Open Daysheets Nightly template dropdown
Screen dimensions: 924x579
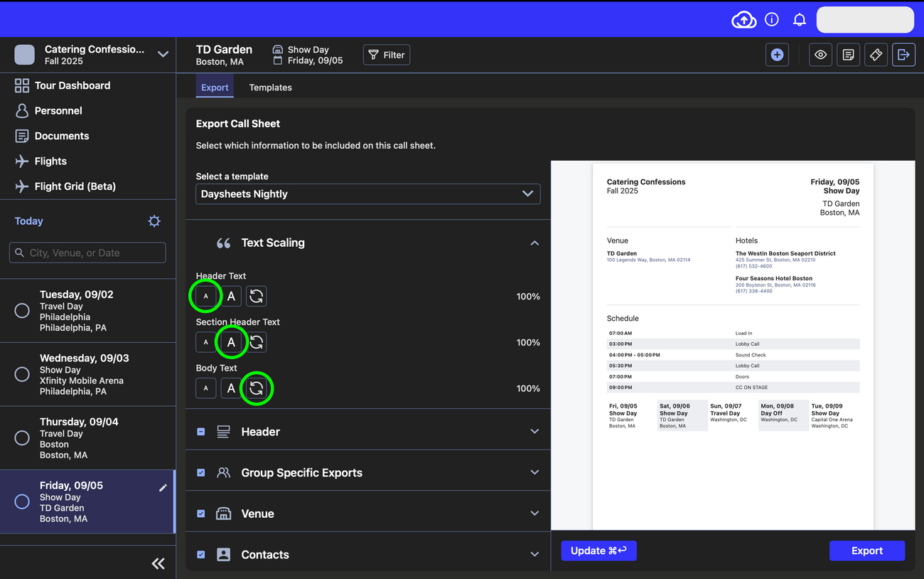pos(367,193)
